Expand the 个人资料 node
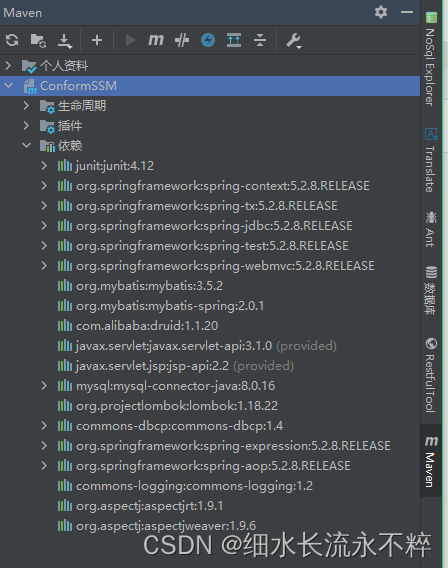448x568 pixels. pyautogui.click(x=8, y=66)
